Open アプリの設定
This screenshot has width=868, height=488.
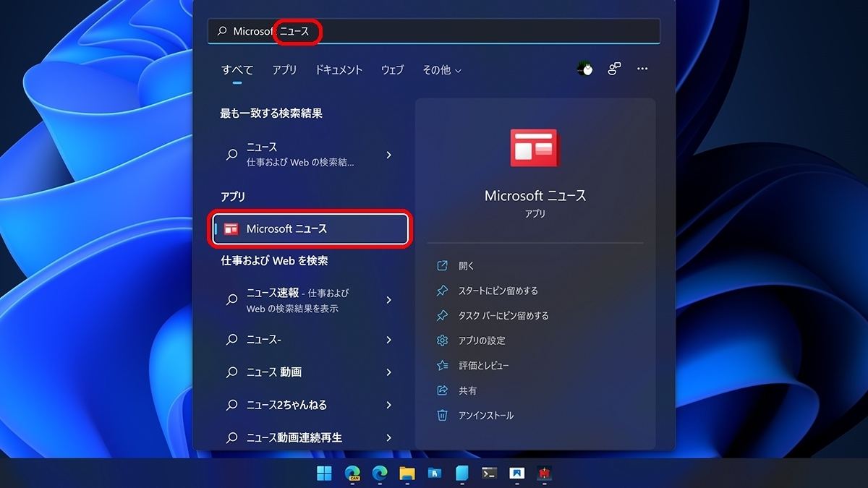click(x=482, y=341)
